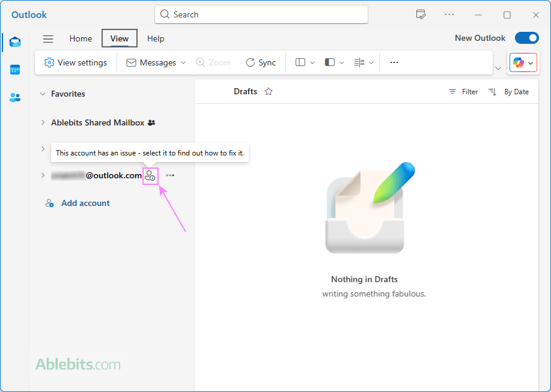This screenshot has height=392, width=551.
Task: Open the reading pane layout icon
Action: click(x=330, y=62)
